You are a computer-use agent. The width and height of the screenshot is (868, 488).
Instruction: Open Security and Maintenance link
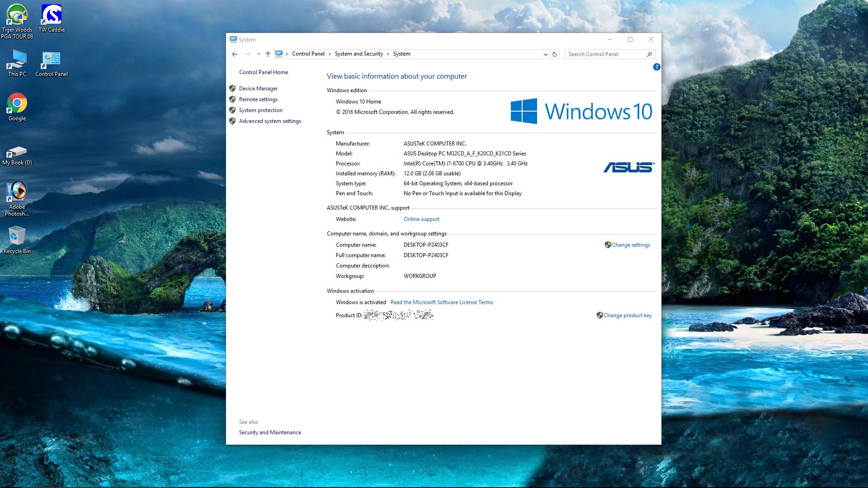270,432
